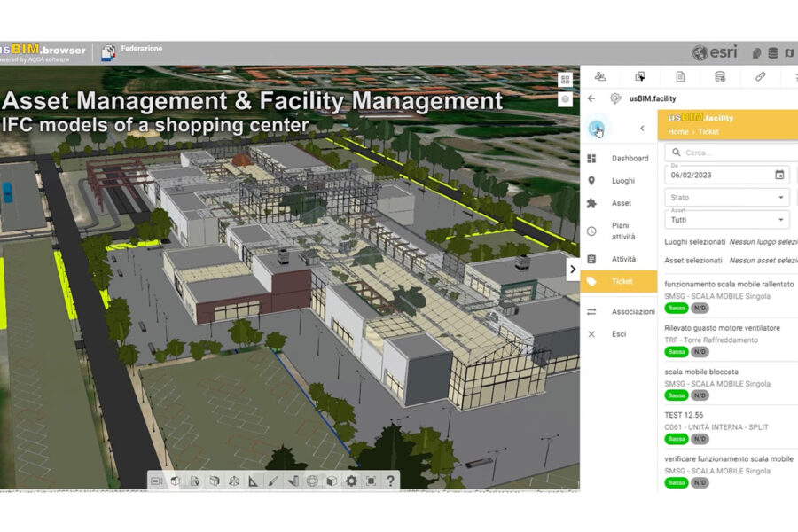Click the fit-to-view frame icon
Image resolution: width=798 pixels, height=532 pixels.
(x=371, y=481)
